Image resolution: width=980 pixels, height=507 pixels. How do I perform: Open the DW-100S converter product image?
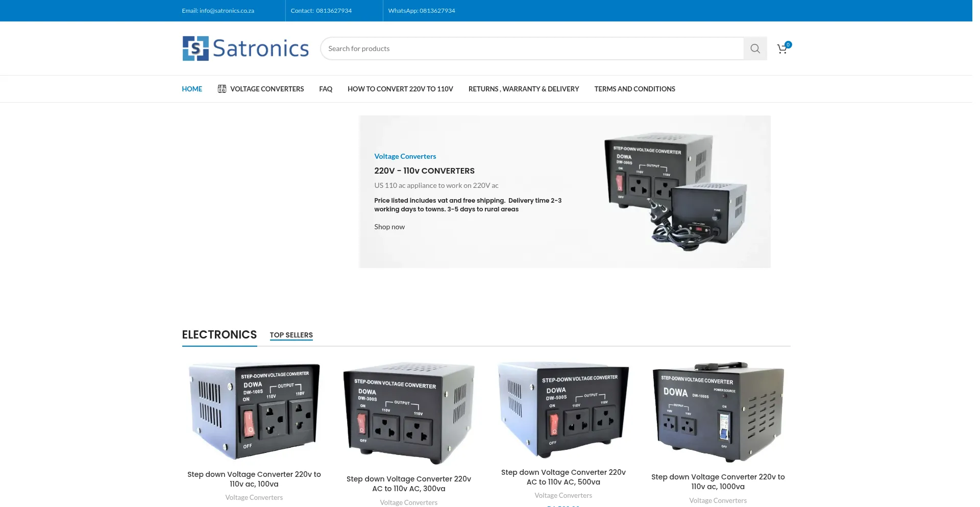coord(254,411)
